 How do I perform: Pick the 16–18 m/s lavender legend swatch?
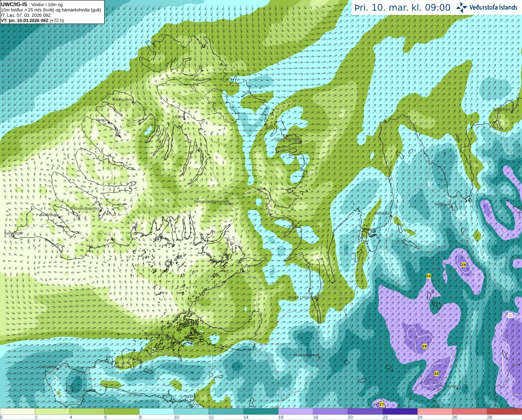(296, 411)
